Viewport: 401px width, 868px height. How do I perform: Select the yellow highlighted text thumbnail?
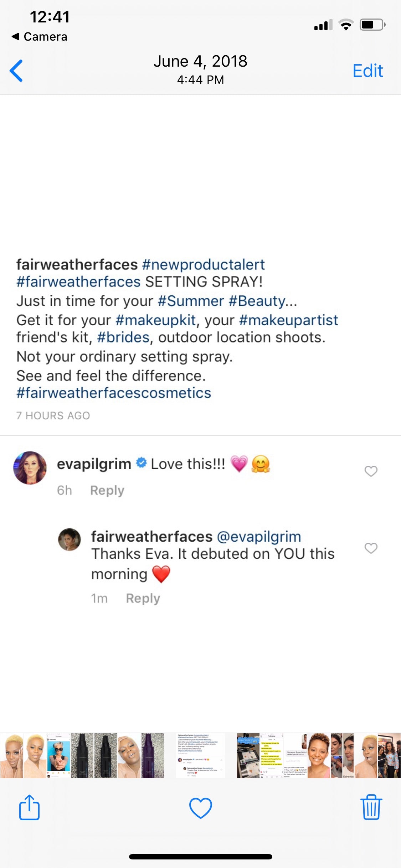271,755
